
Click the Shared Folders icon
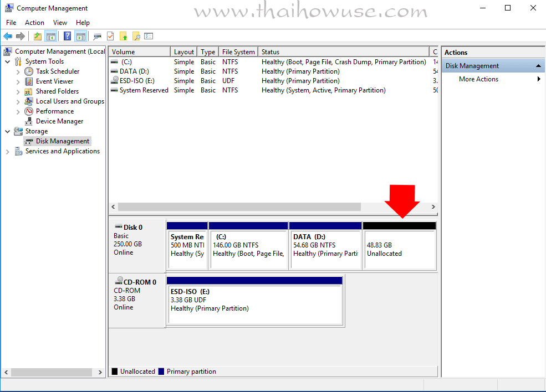29,91
